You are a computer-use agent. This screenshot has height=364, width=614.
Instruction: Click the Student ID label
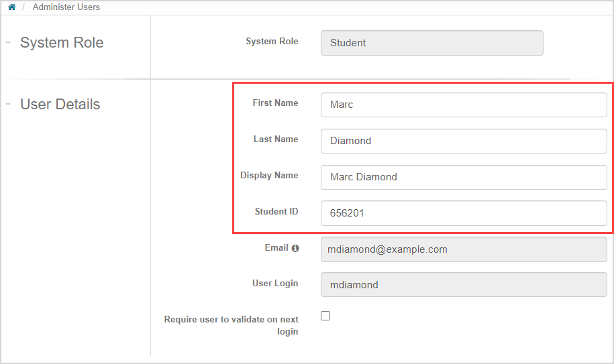pos(276,212)
